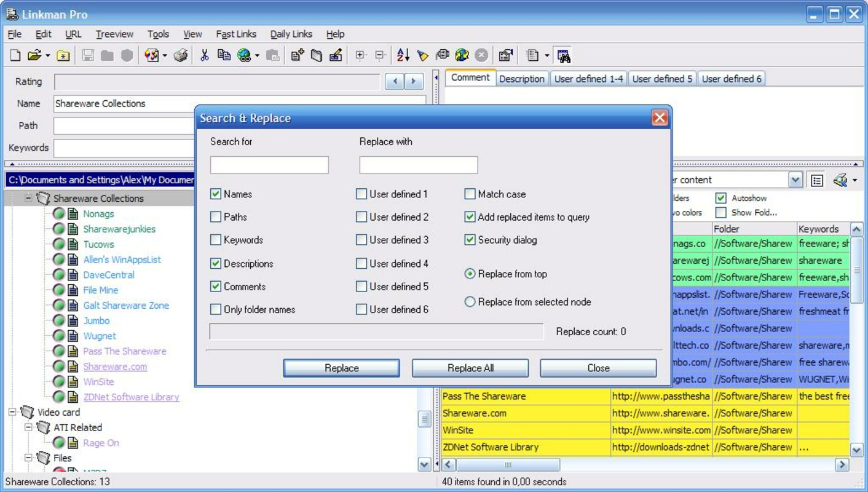Open the dropdown arrow beside document list icon
Screen dimensions: 868x492
[546, 56]
